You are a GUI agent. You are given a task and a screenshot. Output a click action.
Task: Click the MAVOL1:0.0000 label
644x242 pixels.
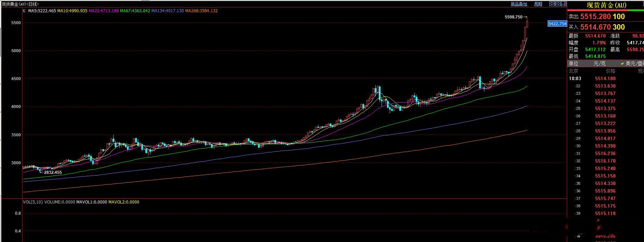91,202
